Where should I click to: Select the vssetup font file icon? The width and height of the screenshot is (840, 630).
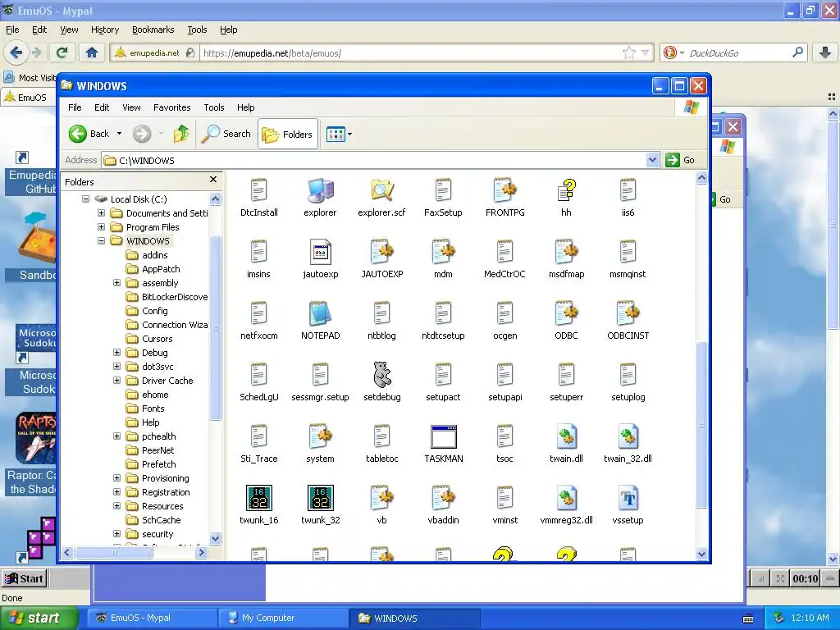(x=628, y=498)
